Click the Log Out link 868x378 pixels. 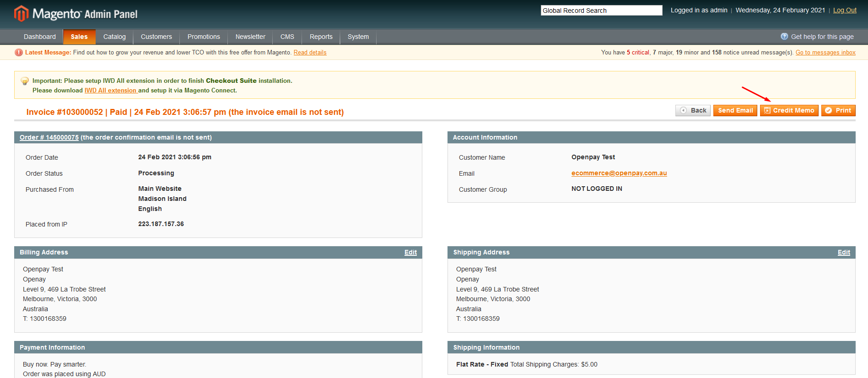844,10
